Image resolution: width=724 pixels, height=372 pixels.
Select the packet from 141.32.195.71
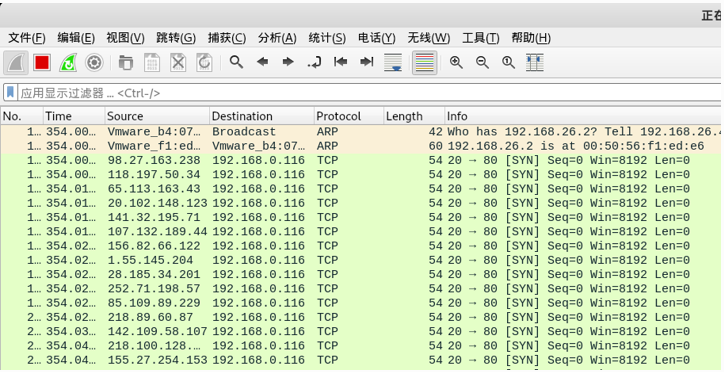pyautogui.click(x=361, y=217)
